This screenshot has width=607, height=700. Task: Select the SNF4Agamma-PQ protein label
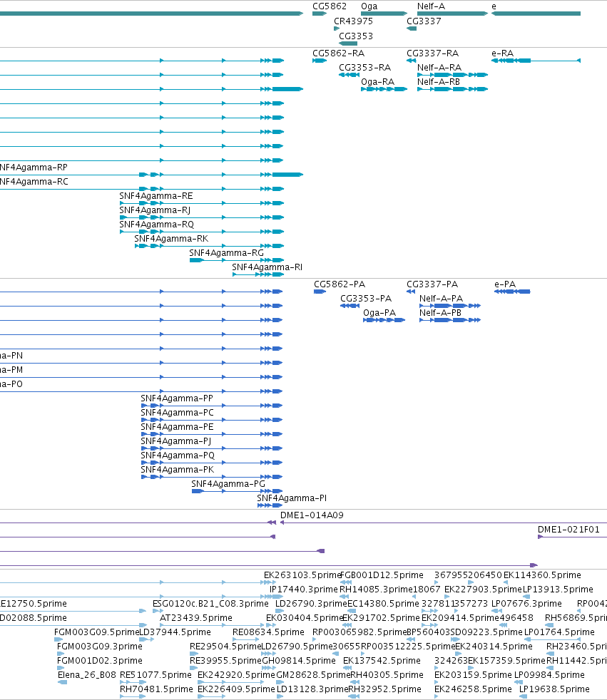[x=178, y=455]
